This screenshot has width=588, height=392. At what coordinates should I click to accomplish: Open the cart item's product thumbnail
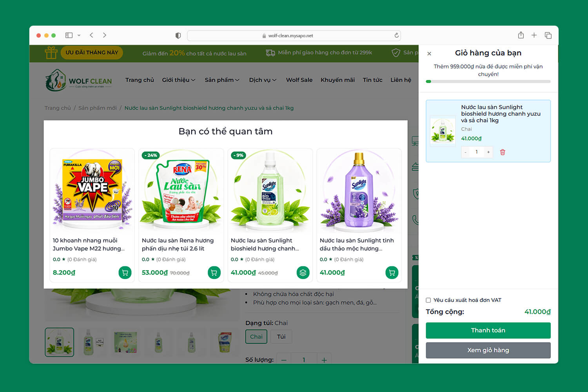point(443,131)
